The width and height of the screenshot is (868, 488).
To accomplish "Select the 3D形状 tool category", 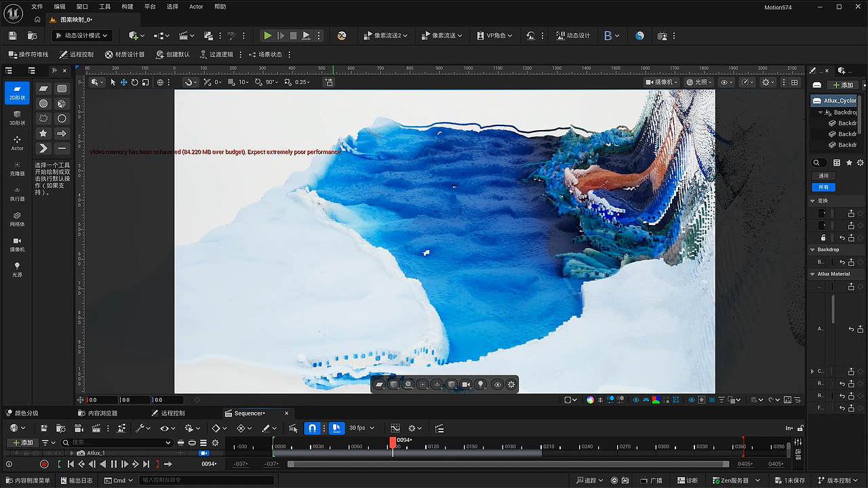I will pyautogui.click(x=17, y=118).
